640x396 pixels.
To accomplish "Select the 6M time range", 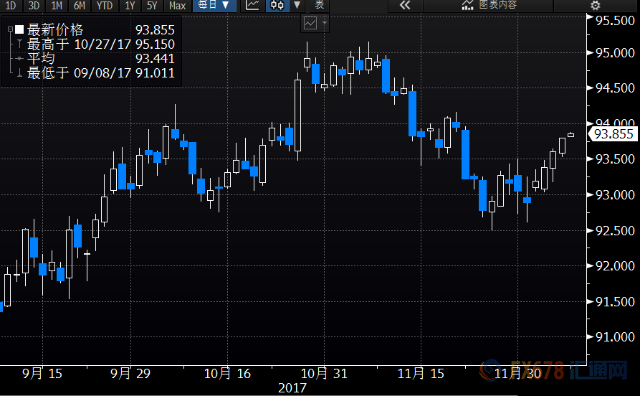I will pos(80,5).
